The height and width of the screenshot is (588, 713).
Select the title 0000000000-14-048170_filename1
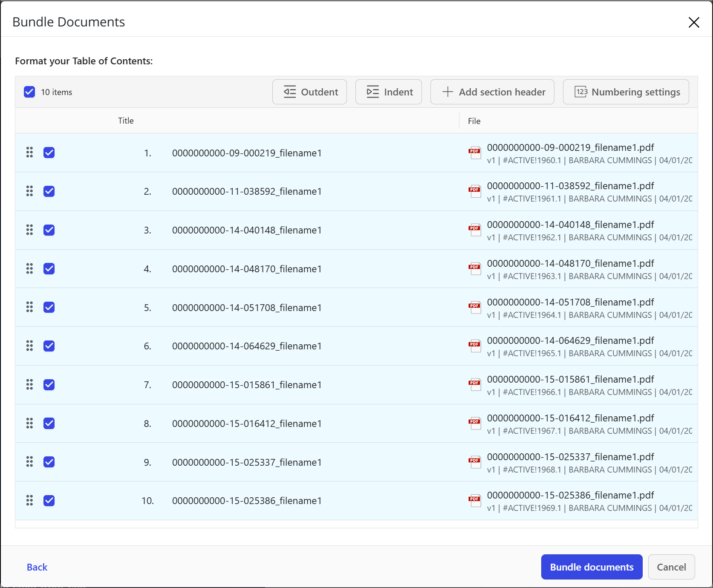(x=247, y=269)
